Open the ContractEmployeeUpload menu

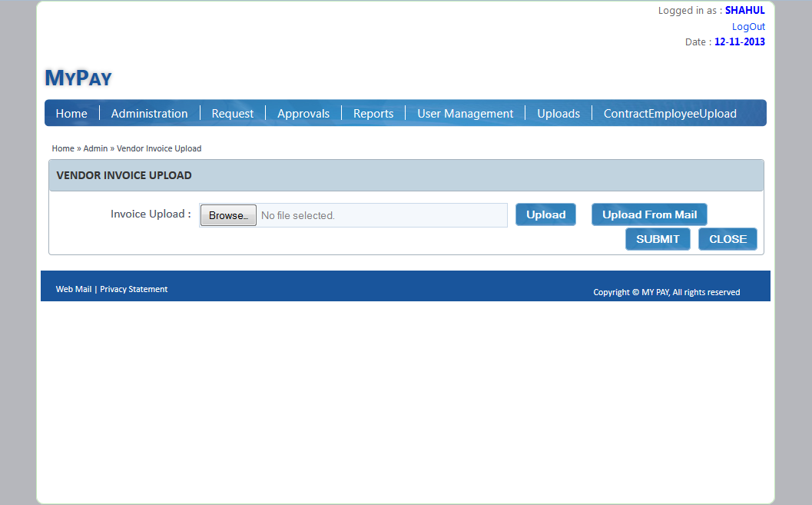[x=670, y=114]
